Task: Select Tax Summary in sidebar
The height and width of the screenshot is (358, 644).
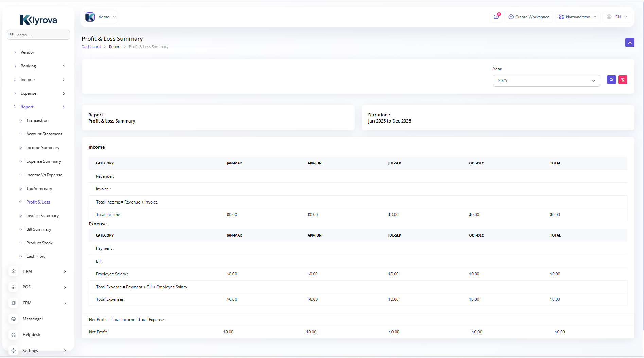Action: [x=39, y=189]
